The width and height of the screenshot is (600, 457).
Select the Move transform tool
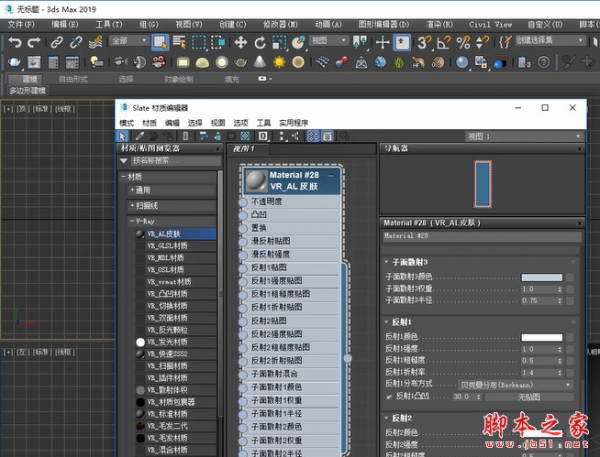241,42
